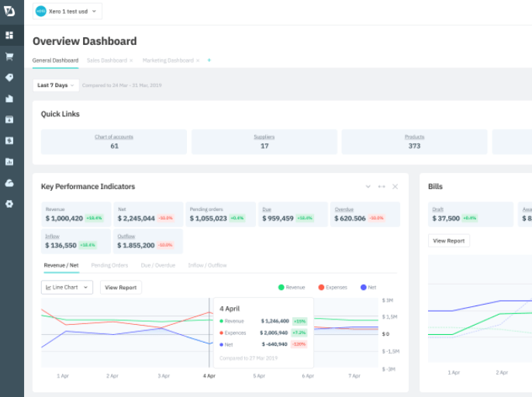The width and height of the screenshot is (532, 397).
Task: Click the Outflow KPI link
Action: 126,236
